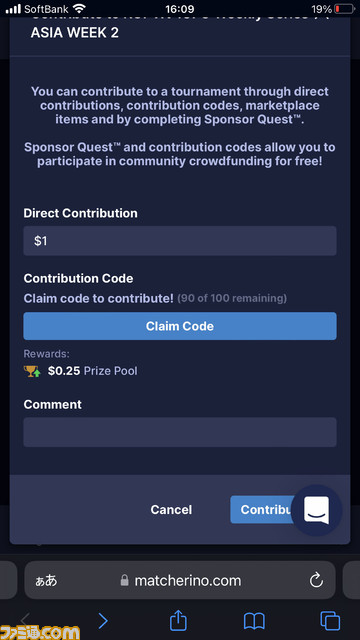360x640 pixels.
Task: Tap the Claim Code button
Action: (180, 326)
